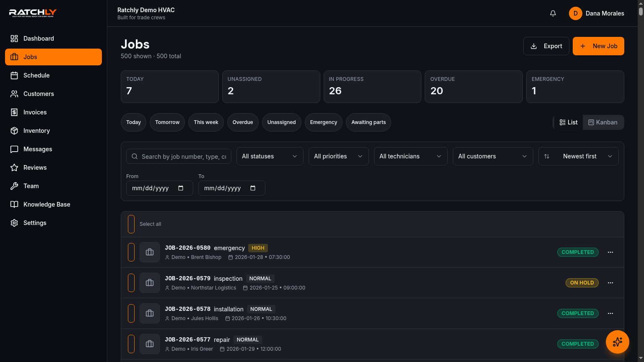Click briefcase icon for JOB-2026-0577

pyautogui.click(x=150, y=344)
